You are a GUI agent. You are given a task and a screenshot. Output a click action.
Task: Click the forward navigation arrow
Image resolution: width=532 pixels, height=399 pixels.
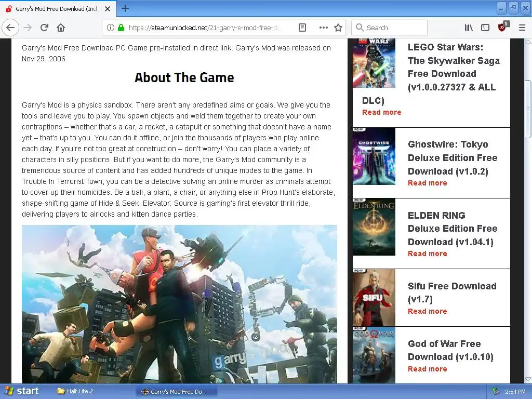tap(28, 28)
